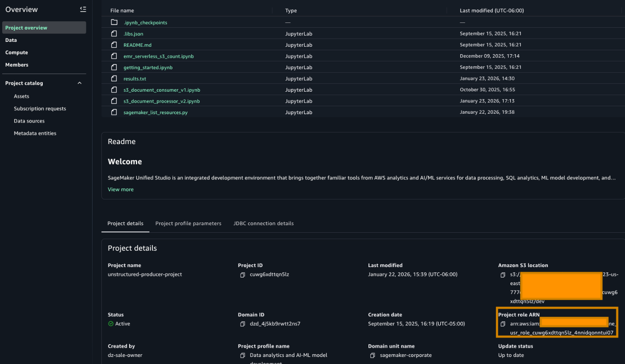Sort by Last modified column header
Viewport: 625px width, 364px height.
491,11
